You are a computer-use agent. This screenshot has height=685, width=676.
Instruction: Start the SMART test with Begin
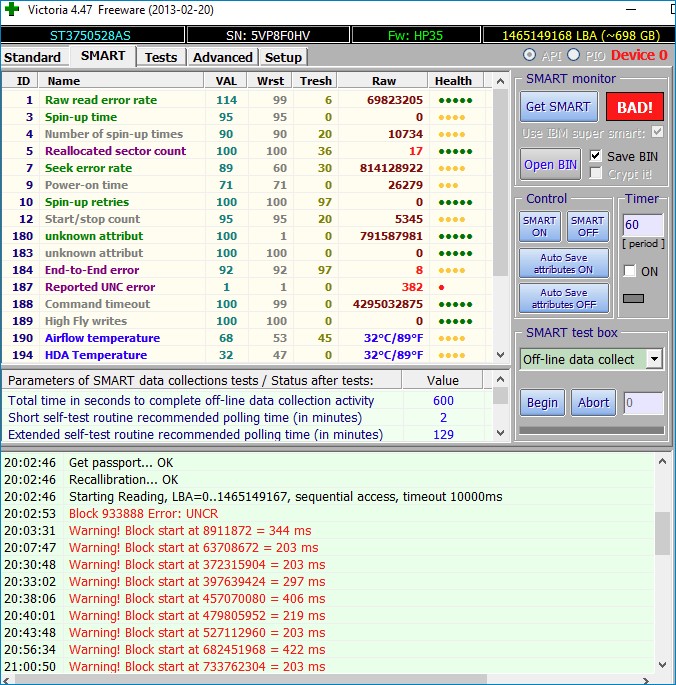(542, 402)
